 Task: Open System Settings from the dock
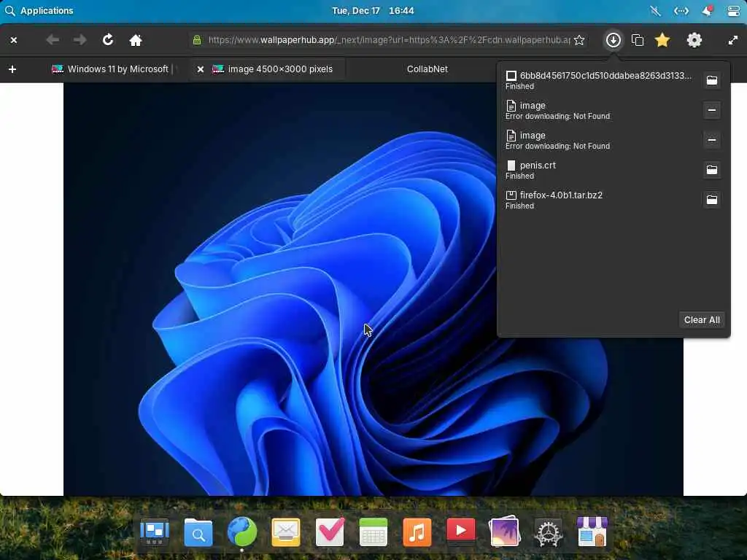coord(549,532)
